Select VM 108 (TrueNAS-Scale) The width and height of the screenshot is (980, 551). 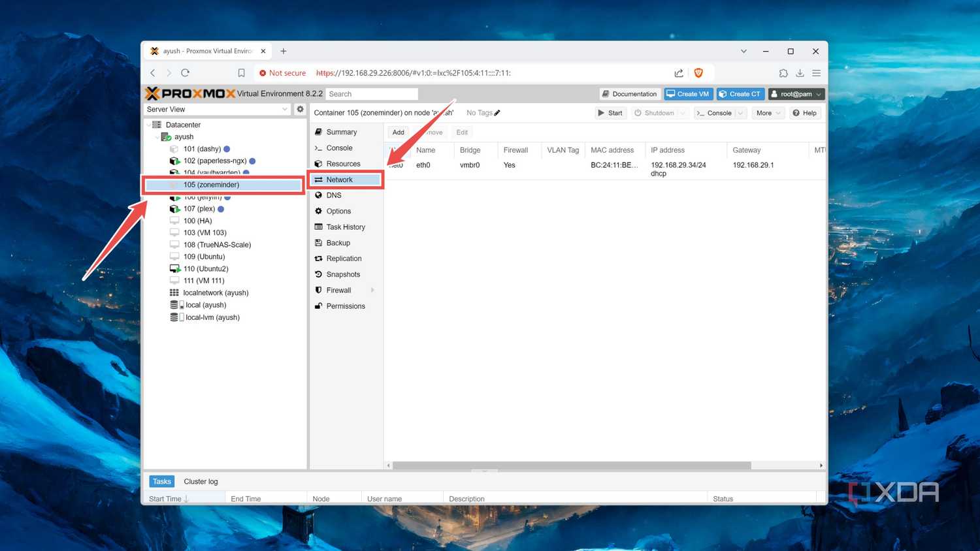tap(217, 245)
